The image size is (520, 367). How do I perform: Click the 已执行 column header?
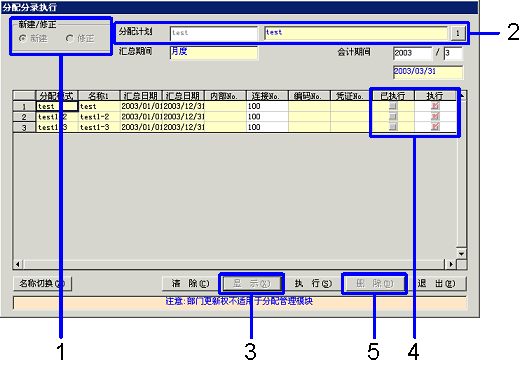coord(393,96)
